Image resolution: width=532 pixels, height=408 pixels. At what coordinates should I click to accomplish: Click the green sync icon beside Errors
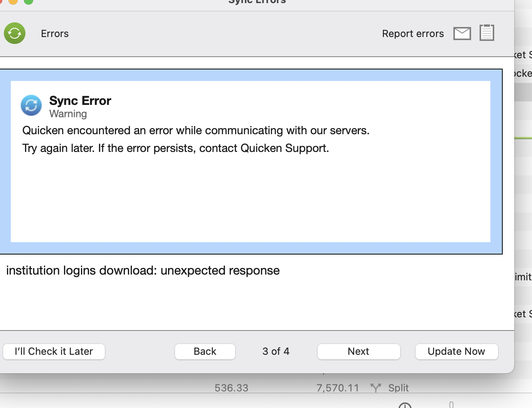[15, 33]
